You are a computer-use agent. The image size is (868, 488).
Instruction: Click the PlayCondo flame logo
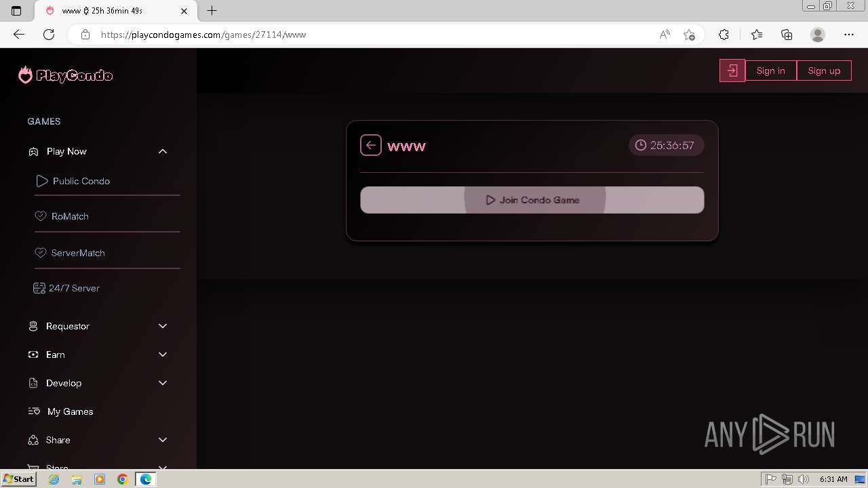click(25, 75)
